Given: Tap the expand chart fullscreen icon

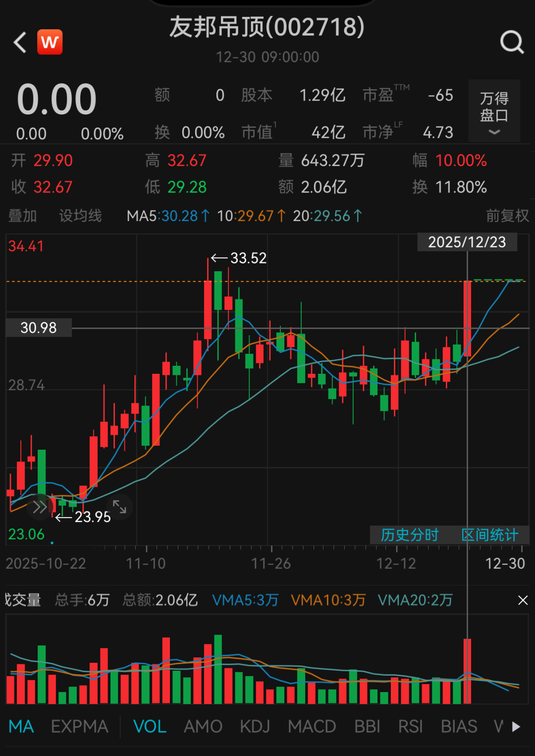Looking at the screenshot, I should (x=119, y=507).
